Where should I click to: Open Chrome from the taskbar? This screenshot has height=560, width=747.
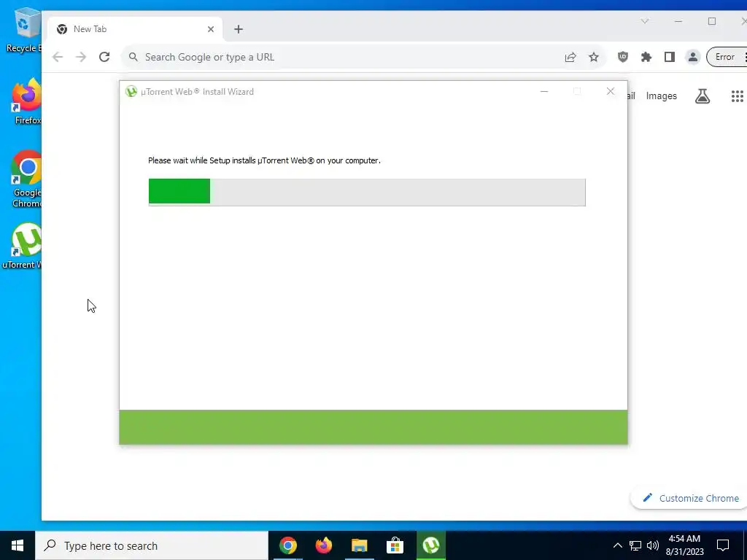[x=287, y=545]
